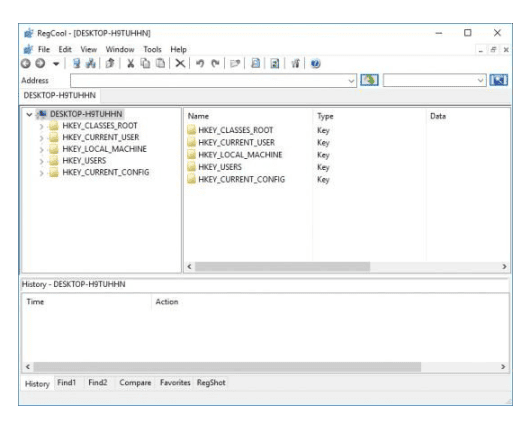
Task: Switch to the Compare tab
Action: point(135,383)
